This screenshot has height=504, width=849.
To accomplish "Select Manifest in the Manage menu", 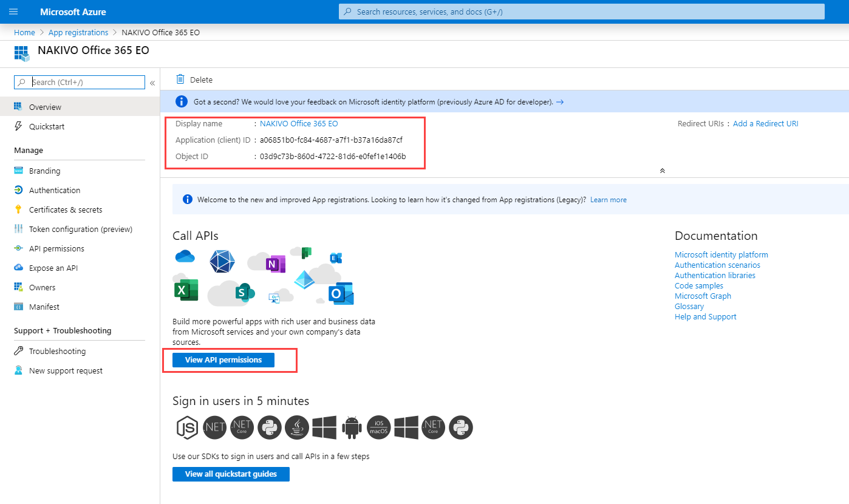I will [x=44, y=307].
